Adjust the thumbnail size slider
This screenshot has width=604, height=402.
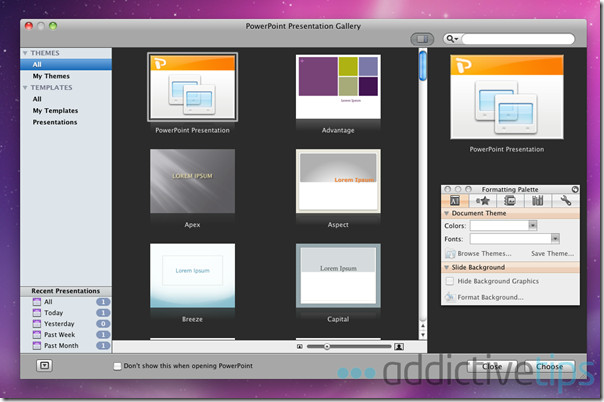pyautogui.click(x=327, y=346)
